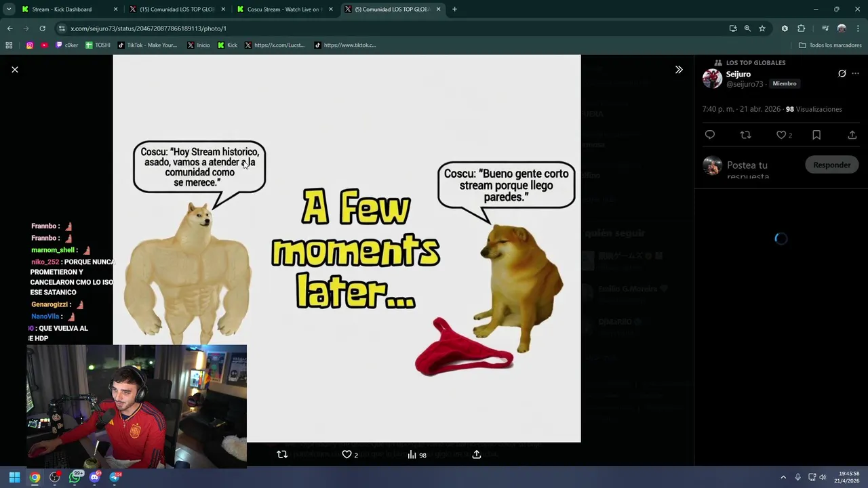This screenshot has width=868, height=488.
Task: Close the Stream - Kick Dashboard tab
Action: click(115, 9)
